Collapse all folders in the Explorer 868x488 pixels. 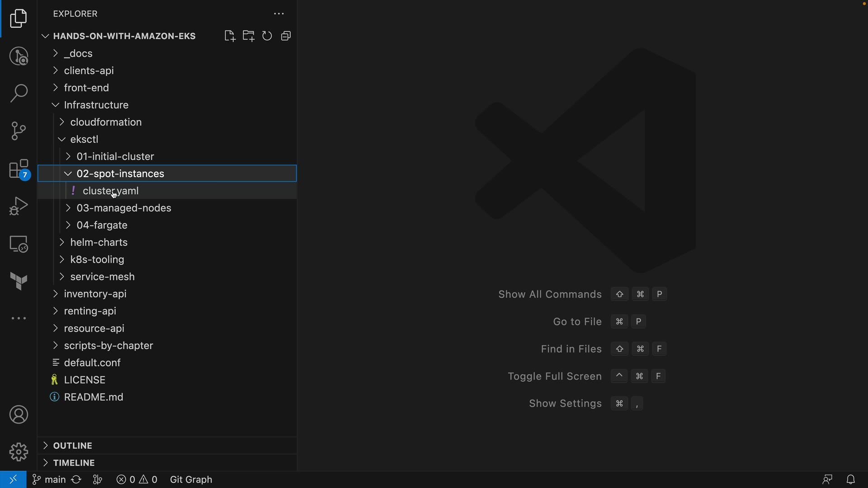tap(286, 36)
